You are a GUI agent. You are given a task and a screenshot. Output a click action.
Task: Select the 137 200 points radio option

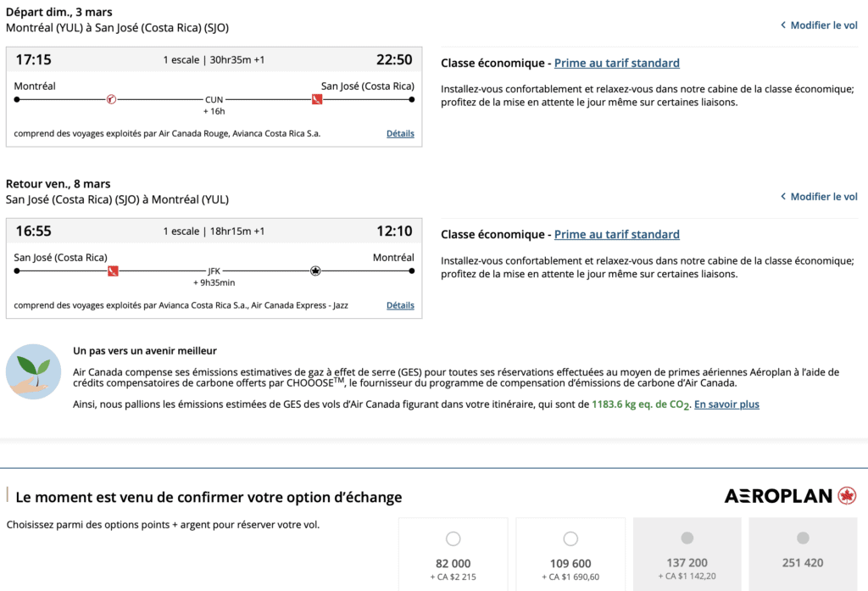point(687,538)
